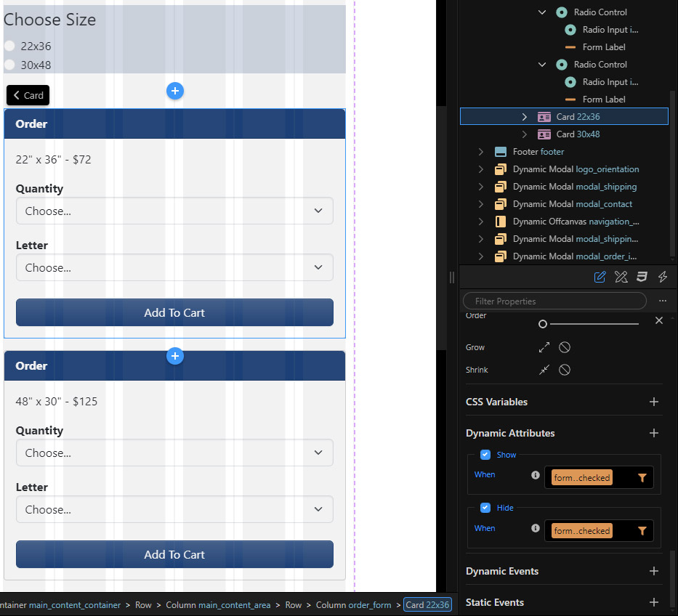Click the Add To Cart button
Screen dimensions: 678x616
point(174,312)
